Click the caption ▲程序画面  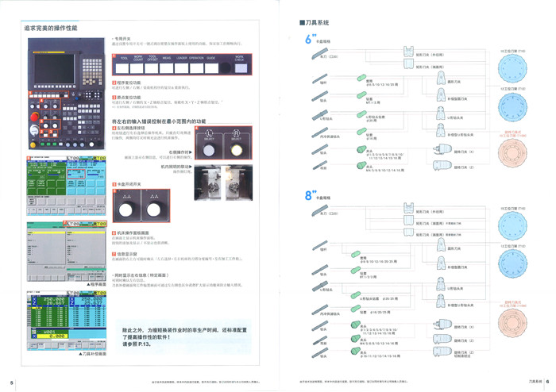tap(96, 284)
